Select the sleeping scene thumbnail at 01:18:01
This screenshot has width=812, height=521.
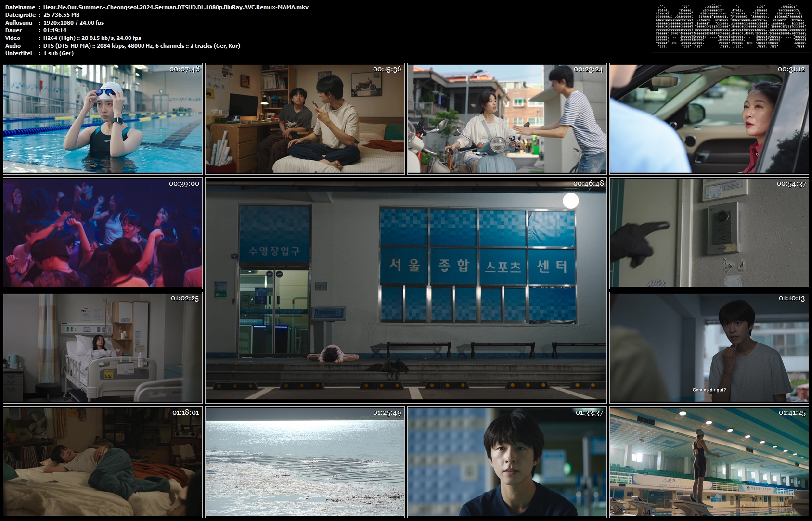[x=103, y=462]
